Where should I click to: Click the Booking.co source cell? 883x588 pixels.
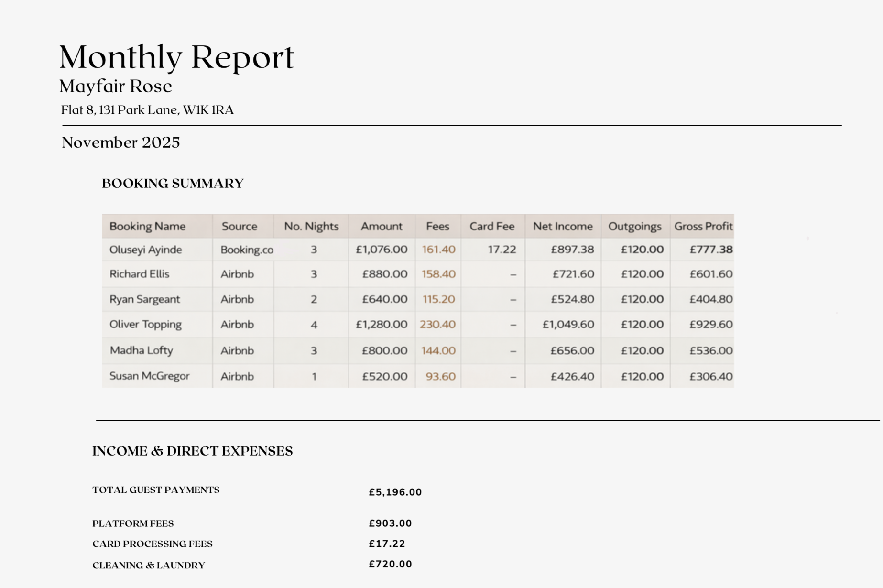tap(246, 250)
